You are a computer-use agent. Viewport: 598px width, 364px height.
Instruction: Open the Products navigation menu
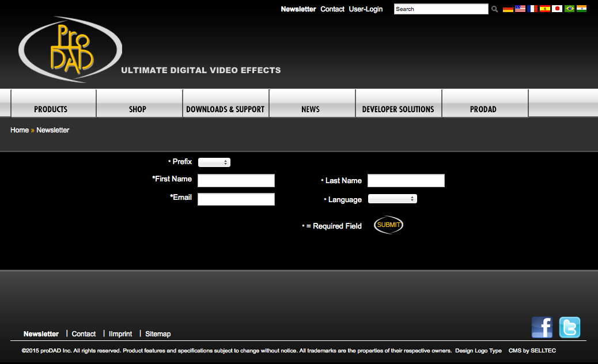point(51,109)
